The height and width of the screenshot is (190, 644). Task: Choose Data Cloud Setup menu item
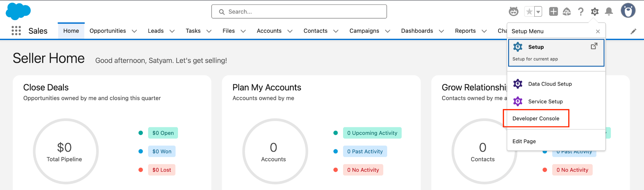[x=556, y=84]
